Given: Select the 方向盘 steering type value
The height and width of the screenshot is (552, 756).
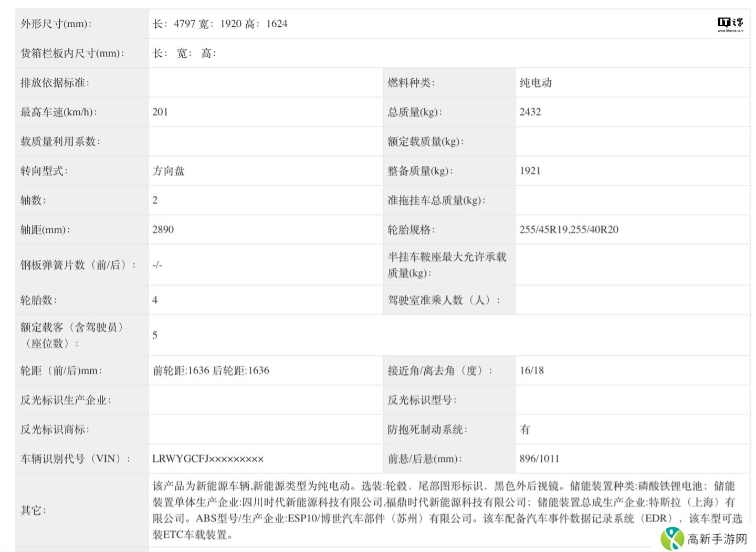Looking at the screenshot, I should pos(169,171).
